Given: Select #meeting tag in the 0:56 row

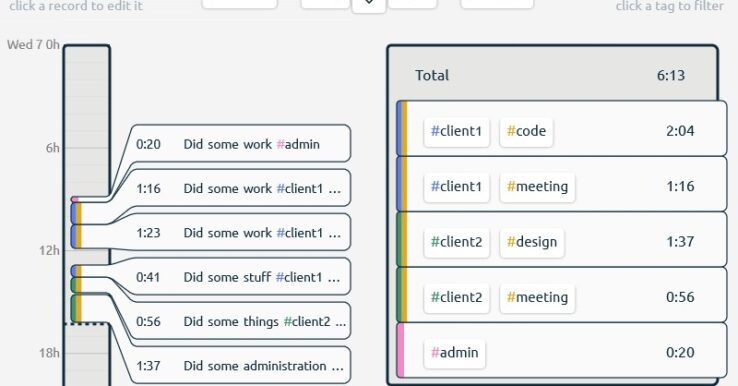Looking at the screenshot, I should point(537,298).
